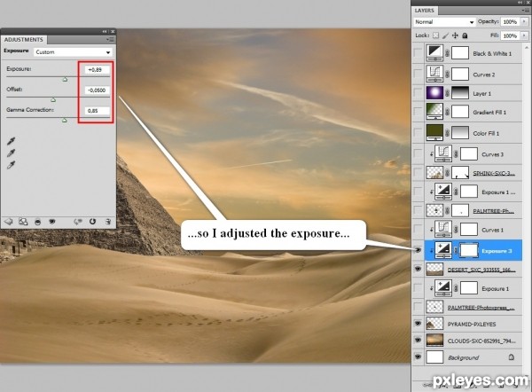Hide the DESERT_SXC layer
The height and width of the screenshot is (392, 532).
pyautogui.click(x=418, y=269)
